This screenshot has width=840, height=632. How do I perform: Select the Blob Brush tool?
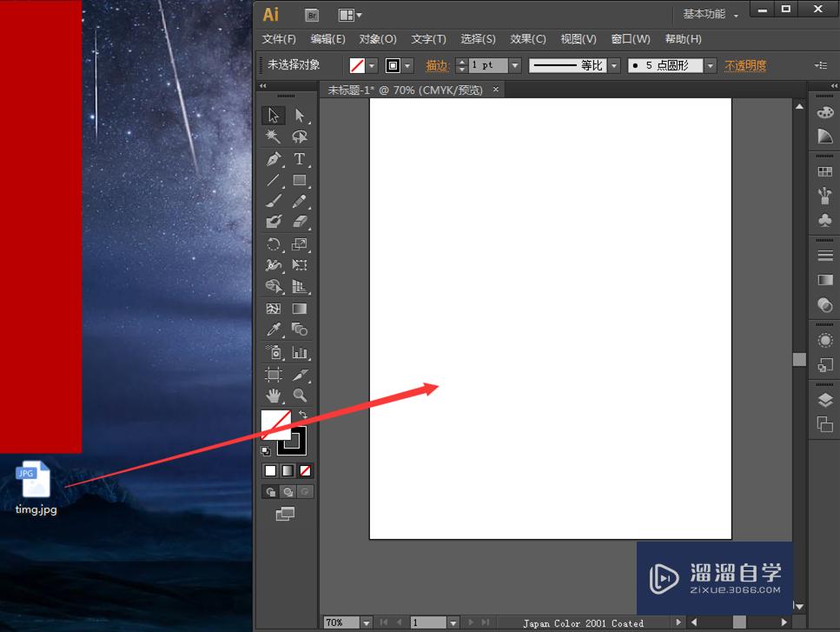(274, 222)
